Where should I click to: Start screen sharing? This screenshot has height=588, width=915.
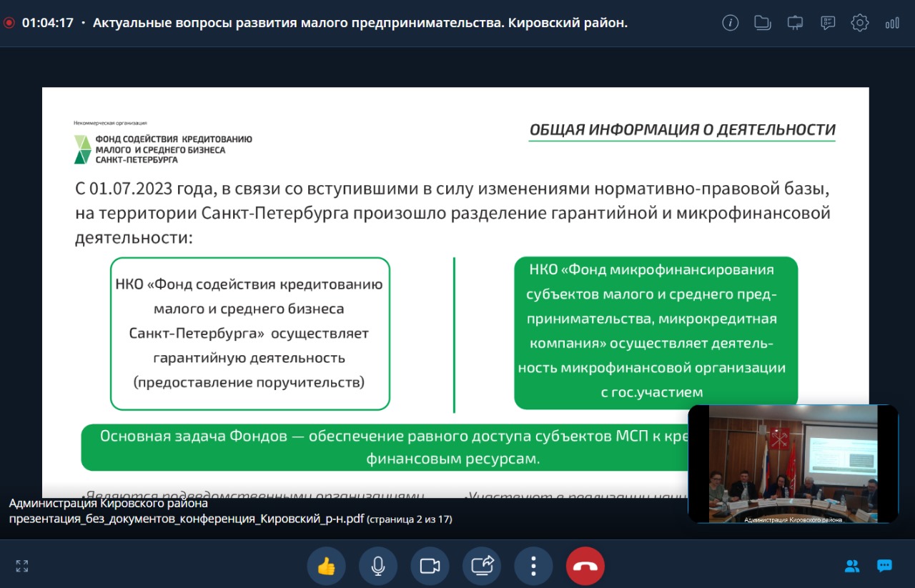pos(482,567)
